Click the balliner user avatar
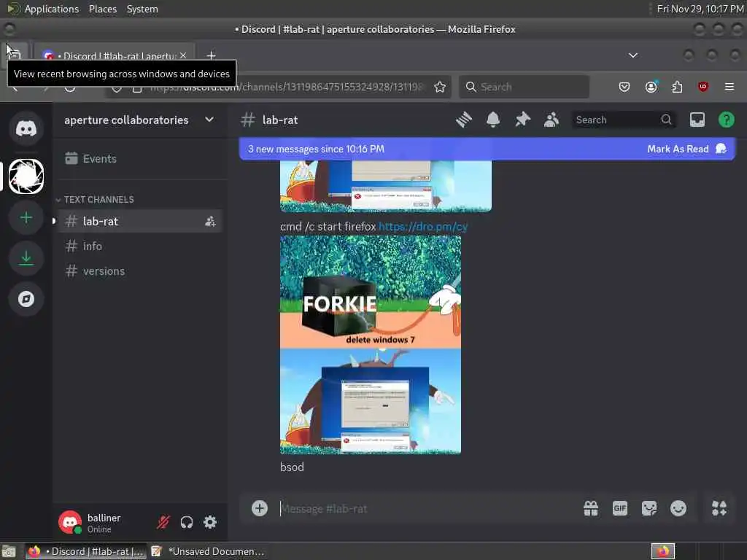 (x=70, y=522)
